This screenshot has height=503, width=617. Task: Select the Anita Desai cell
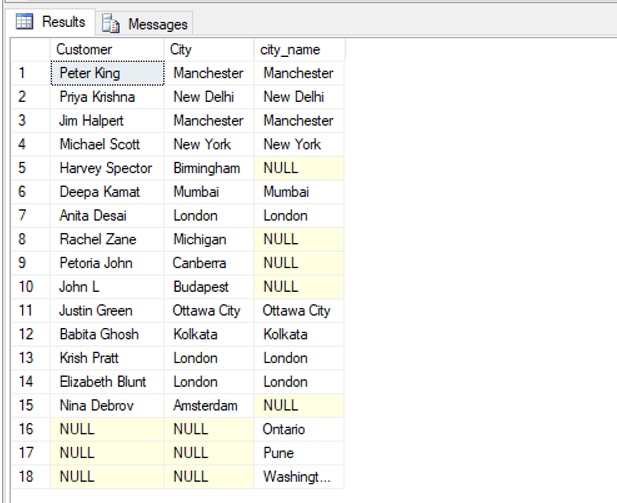107,216
